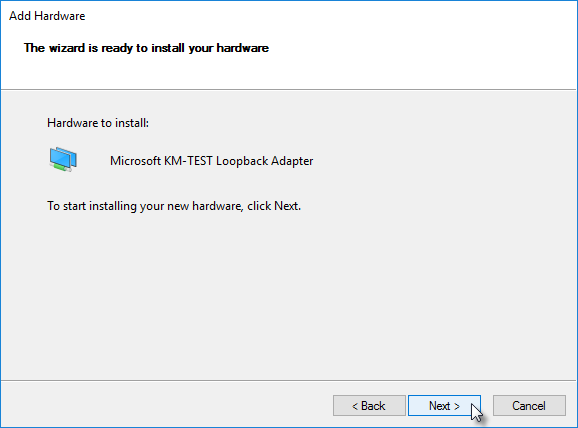This screenshot has height=428, width=578.
Task: Click the 'wizard is ready to install' heading
Action: 146,48
